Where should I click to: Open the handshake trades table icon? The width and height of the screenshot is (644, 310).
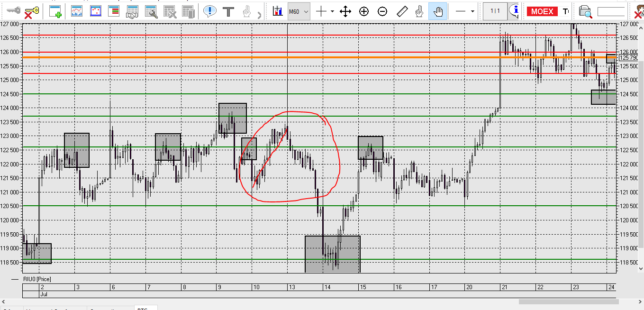tap(132, 12)
